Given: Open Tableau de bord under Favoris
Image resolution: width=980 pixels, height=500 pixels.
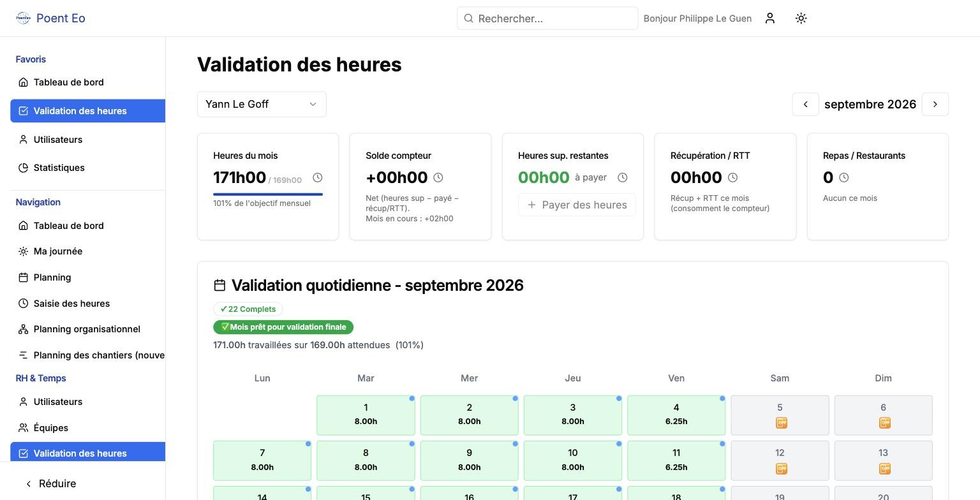Looking at the screenshot, I should pyautogui.click(x=87, y=82).
